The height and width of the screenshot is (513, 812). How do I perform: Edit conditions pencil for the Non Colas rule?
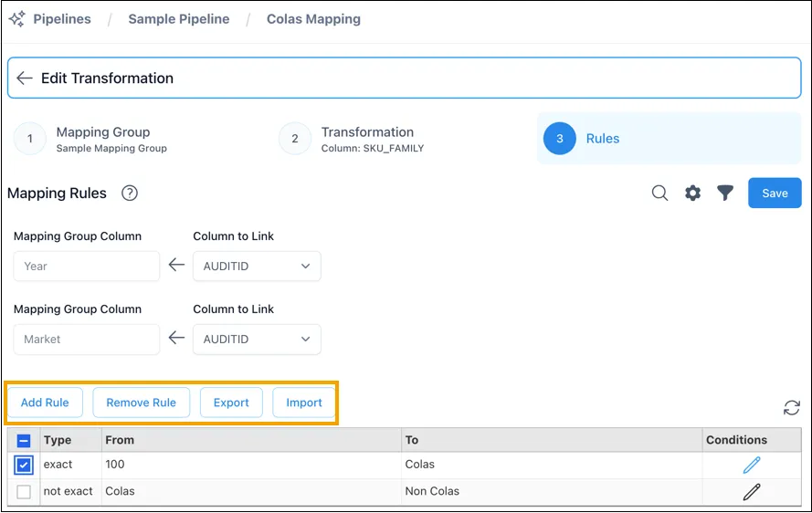[752, 492]
